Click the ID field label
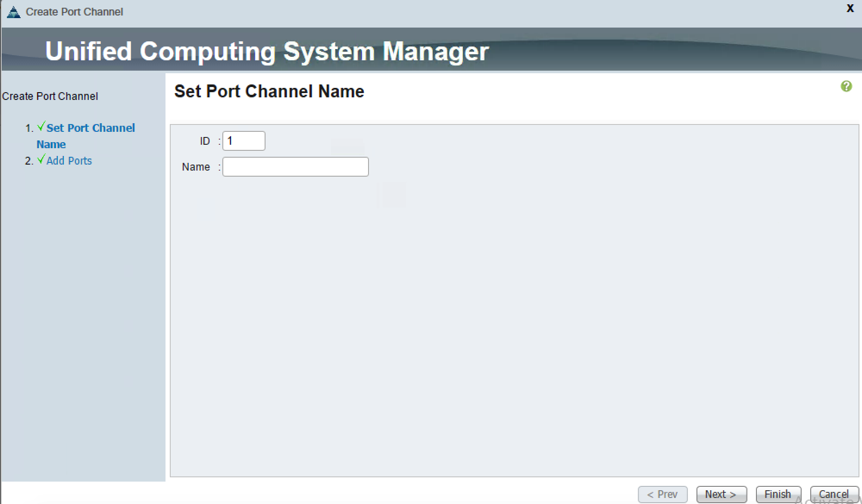 pos(205,141)
